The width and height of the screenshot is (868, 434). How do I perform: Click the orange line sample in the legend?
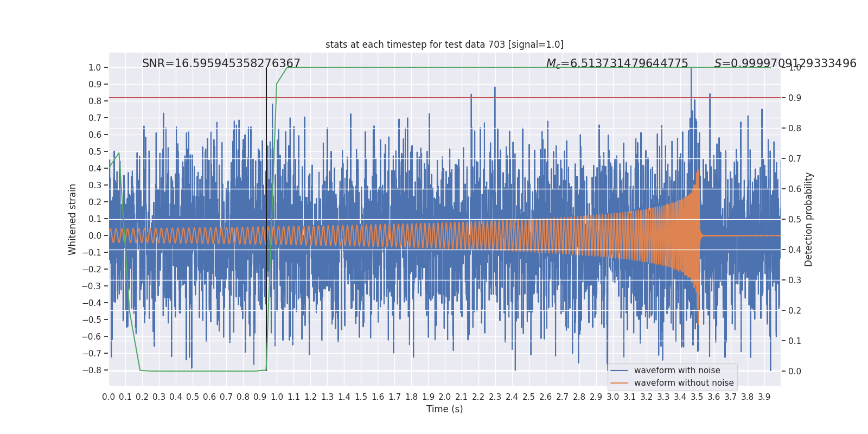tap(620, 383)
